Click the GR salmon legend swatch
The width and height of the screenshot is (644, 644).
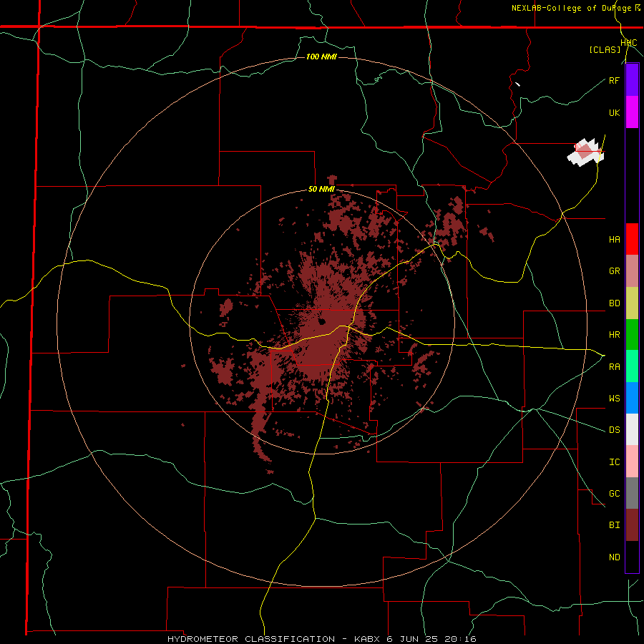[x=632, y=271]
